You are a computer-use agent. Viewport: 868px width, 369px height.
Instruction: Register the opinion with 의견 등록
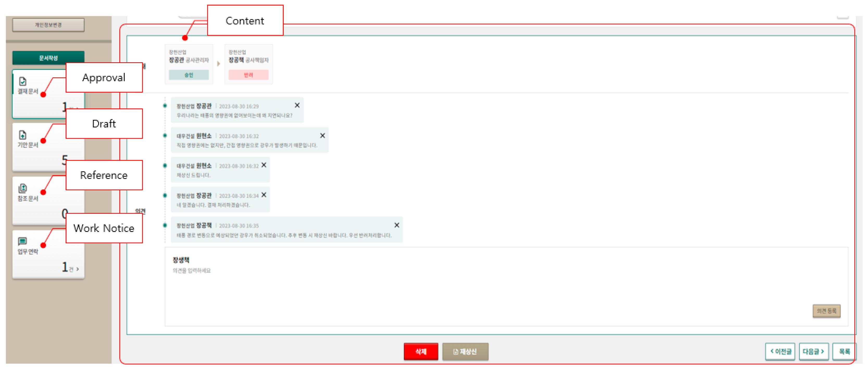827,311
